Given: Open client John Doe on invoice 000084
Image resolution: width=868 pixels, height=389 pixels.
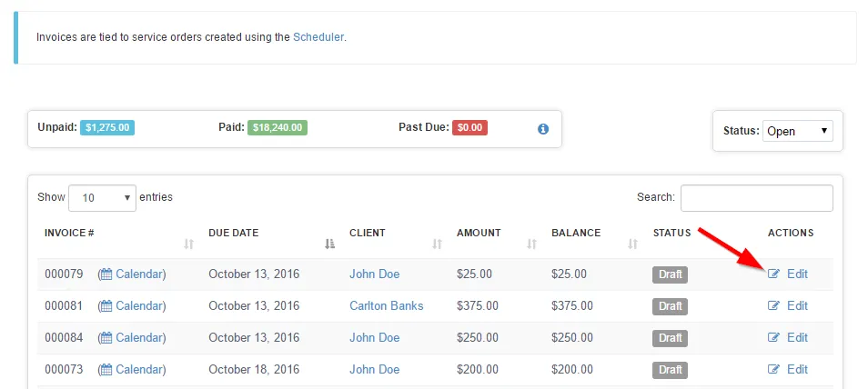Looking at the screenshot, I should point(374,338).
